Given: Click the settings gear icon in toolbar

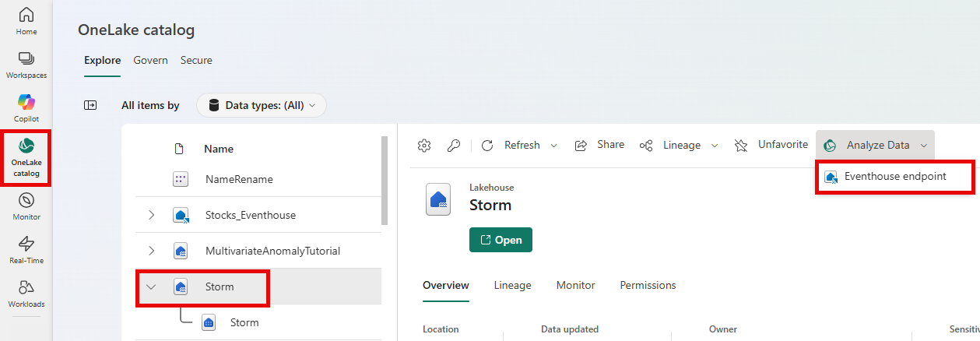Looking at the screenshot, I should tap(424, 146).
